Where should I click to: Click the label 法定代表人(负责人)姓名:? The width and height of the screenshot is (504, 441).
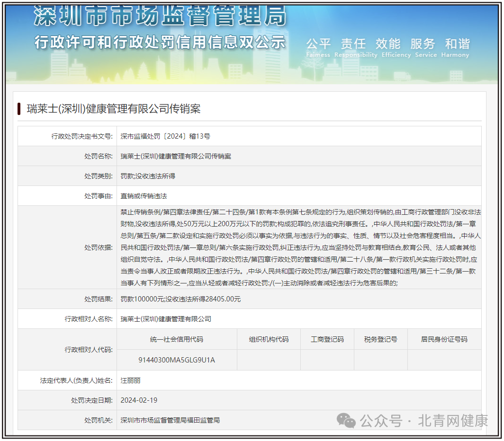click(x=76, y=380)
